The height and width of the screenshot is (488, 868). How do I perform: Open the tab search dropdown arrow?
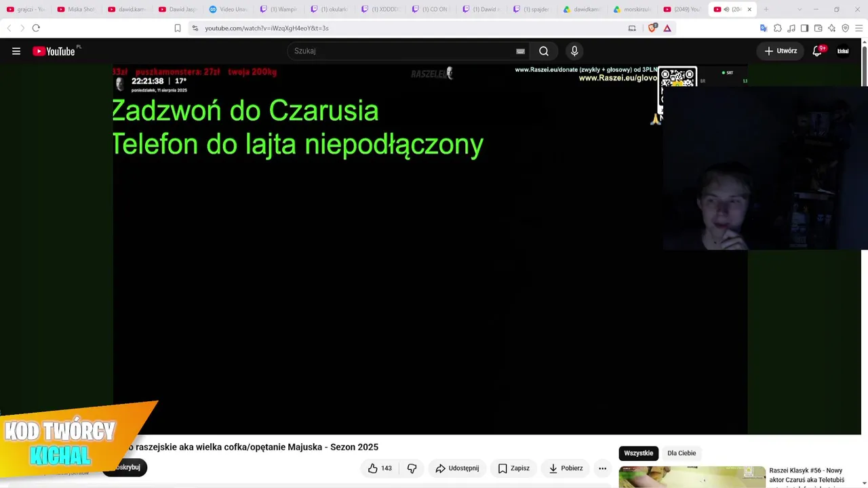(x=800, y=9)
